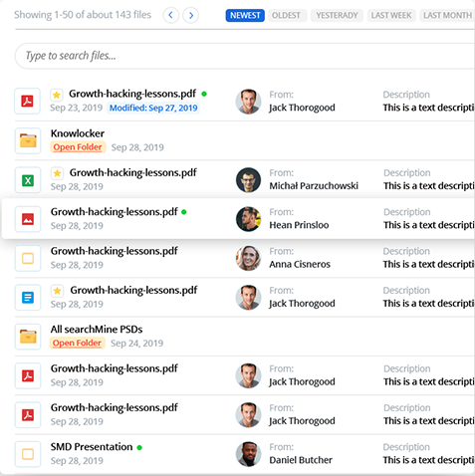Screen dimensions: 475x476
Task: Filter files by LAST WEEK
Action: pyautogui.click(x=391, y=16)
